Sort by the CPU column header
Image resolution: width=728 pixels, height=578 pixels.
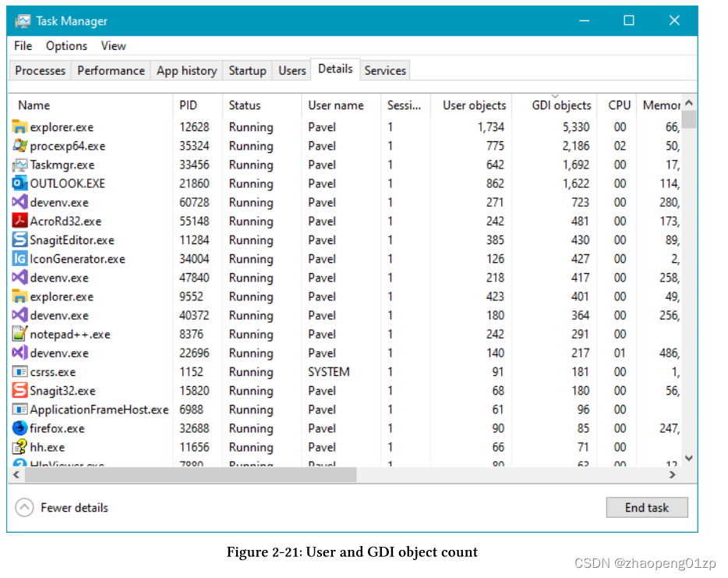tap(617, 105)
